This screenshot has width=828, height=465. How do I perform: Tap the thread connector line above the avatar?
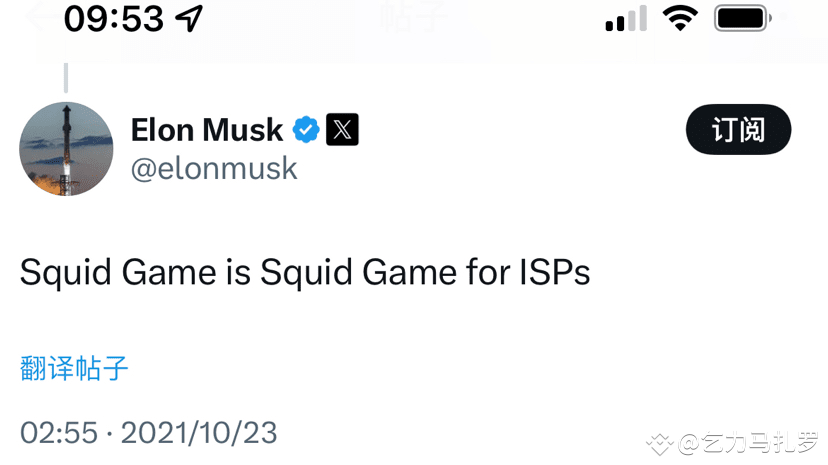(66, 77)
